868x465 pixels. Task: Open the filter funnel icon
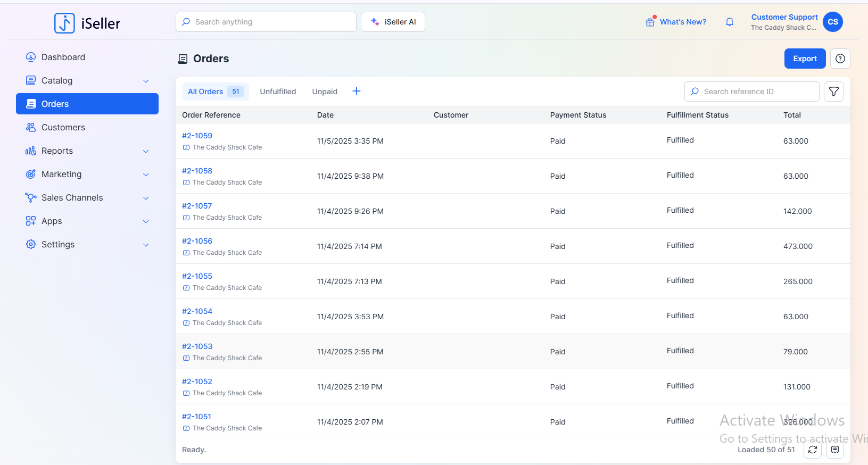point(834,92)
